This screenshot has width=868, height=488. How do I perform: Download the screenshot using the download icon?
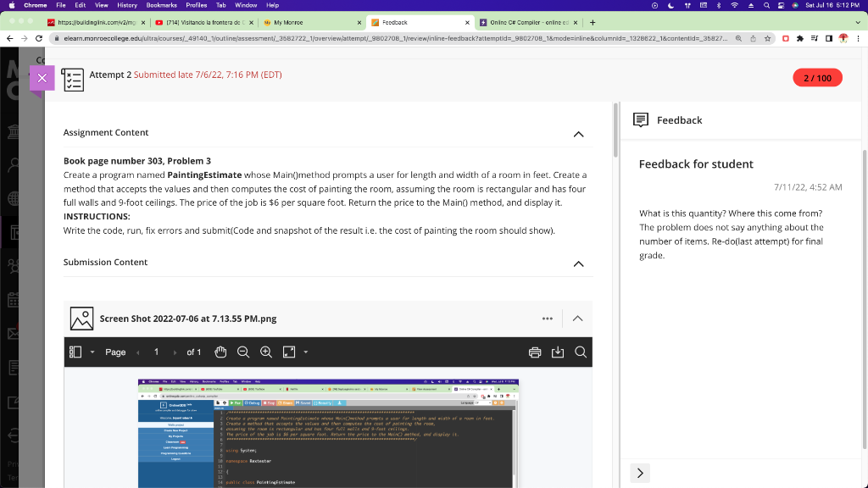click(558, 352)
